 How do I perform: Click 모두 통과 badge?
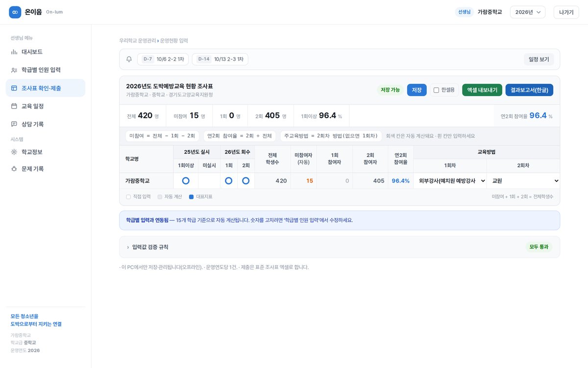(539, 247)
